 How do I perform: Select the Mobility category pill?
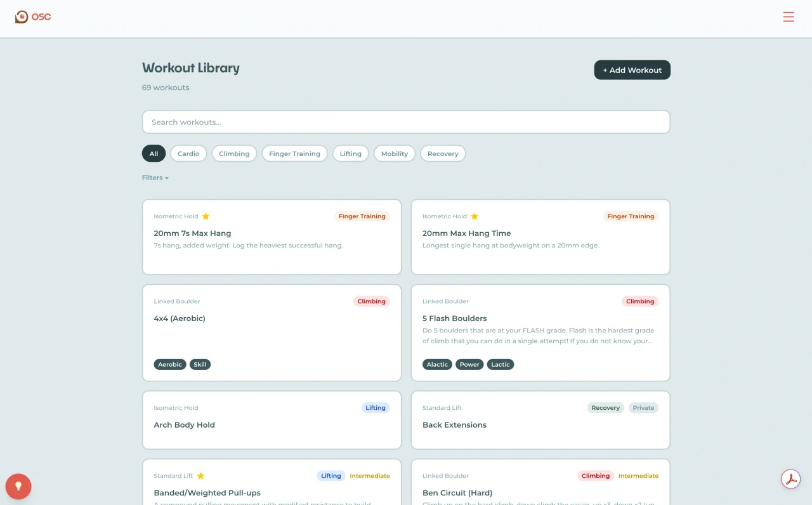[x=395, y=154]
